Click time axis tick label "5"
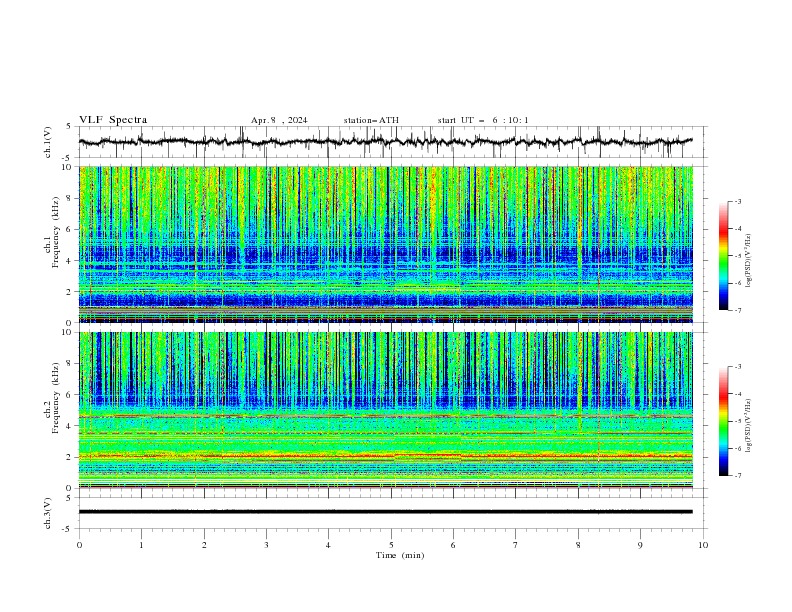Viewport: 792px width, 612px height. [391, 545]
